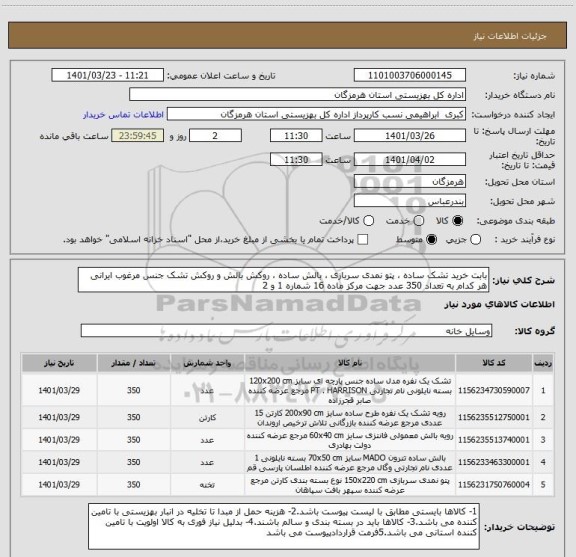
Task: Click the شماره نیاز field 1101003706000145
Action: (x=410, y=75)
